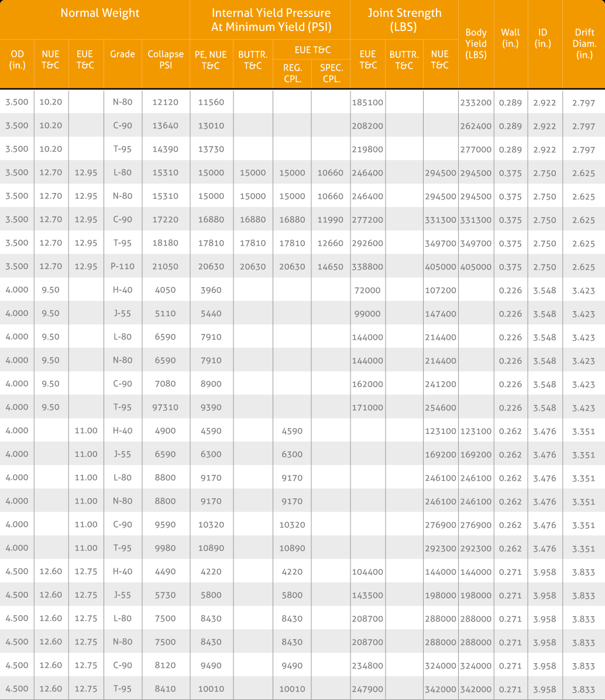The width and height of the screenshot is (605, 700).
Task: Select joint strength value 72000
Action: point(367,290)
